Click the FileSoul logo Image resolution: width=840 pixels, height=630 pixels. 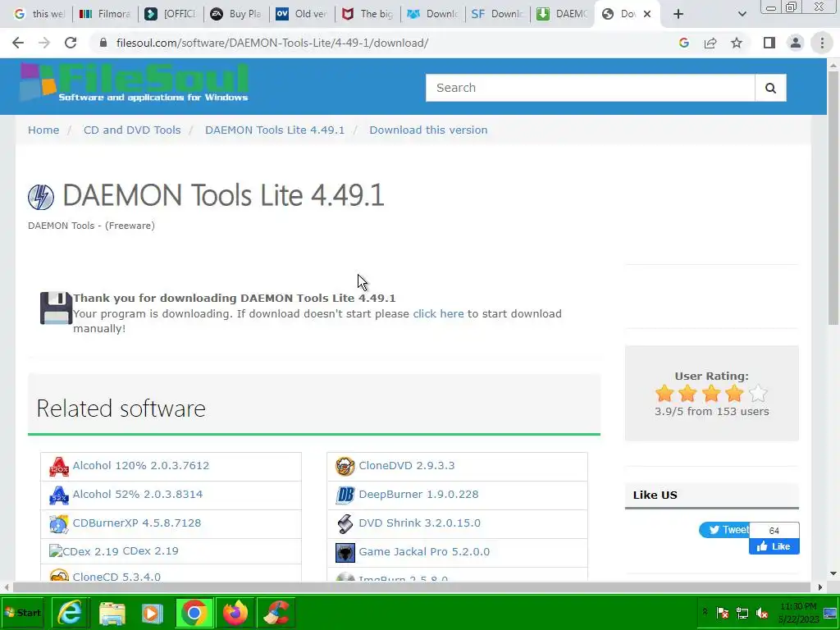pos(135,83)
